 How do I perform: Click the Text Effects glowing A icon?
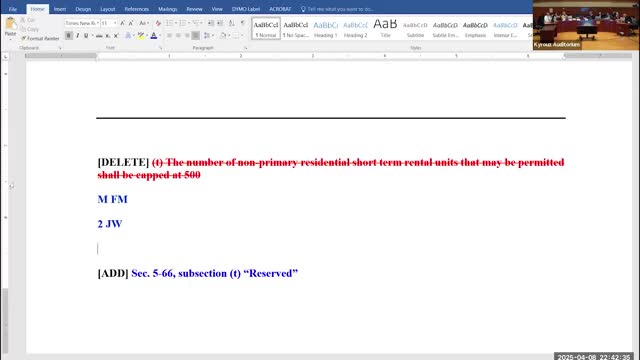pyautogui.click(x=128, y=36)
